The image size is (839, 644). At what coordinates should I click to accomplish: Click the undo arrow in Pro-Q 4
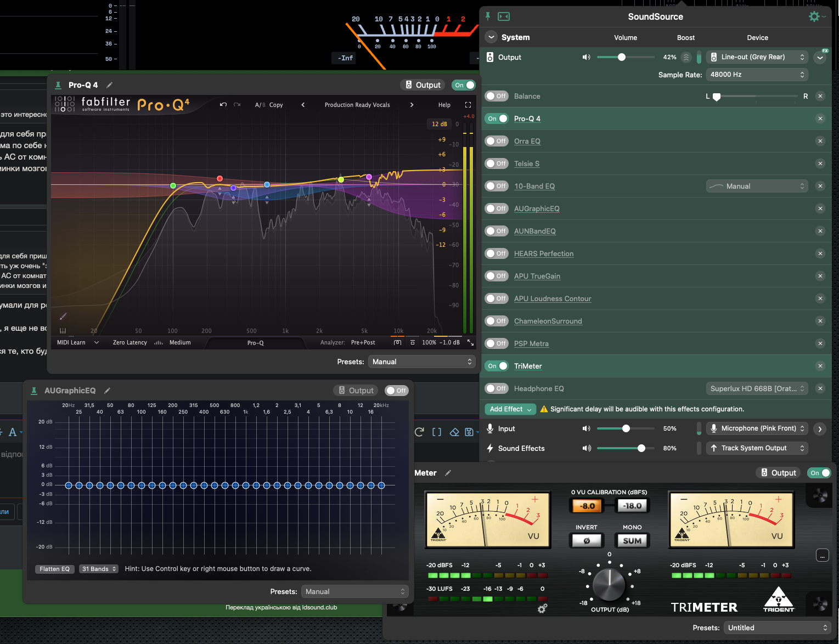223,105
